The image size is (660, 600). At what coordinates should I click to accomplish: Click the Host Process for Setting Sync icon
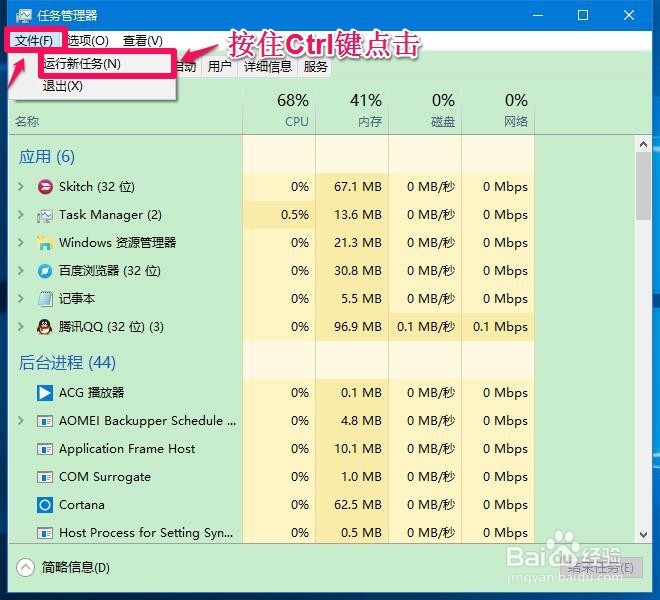(45, 533)
